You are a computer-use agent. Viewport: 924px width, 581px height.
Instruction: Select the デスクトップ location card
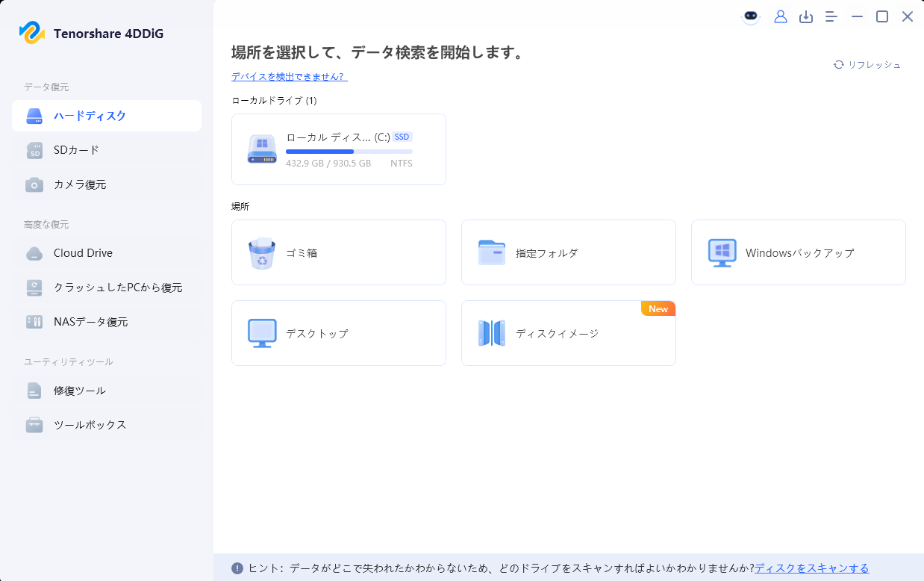[339, 333]
